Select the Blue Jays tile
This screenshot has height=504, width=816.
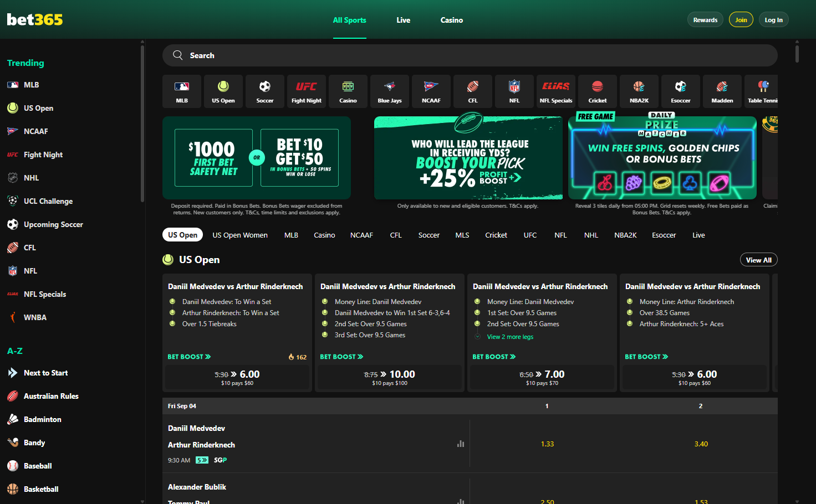pyautogui.click(x=390, y=91)
